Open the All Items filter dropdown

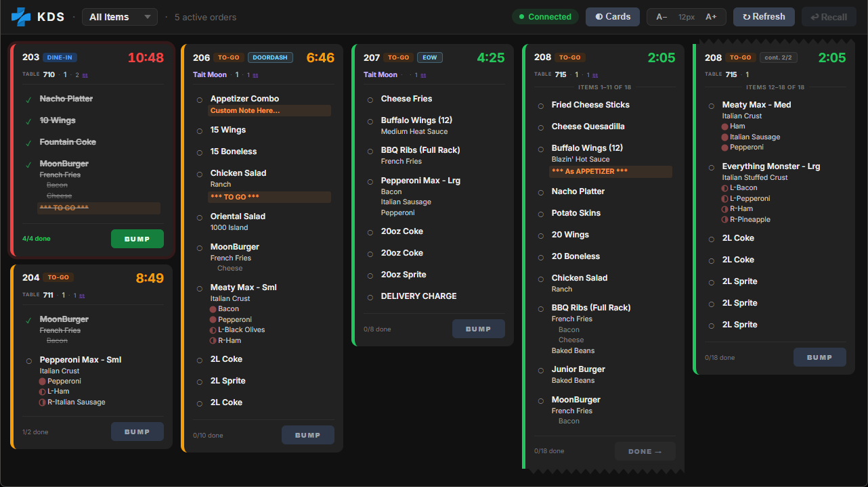tap(120, 17)
